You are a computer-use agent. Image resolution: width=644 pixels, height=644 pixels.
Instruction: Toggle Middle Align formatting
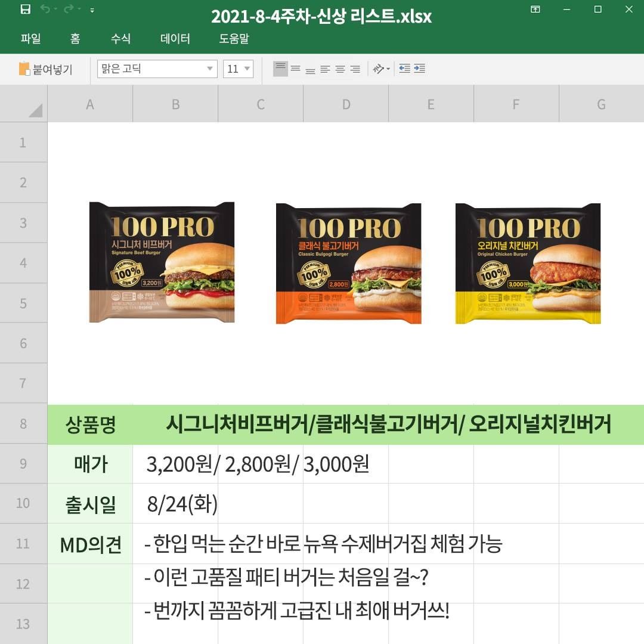(x=296, y=69)
